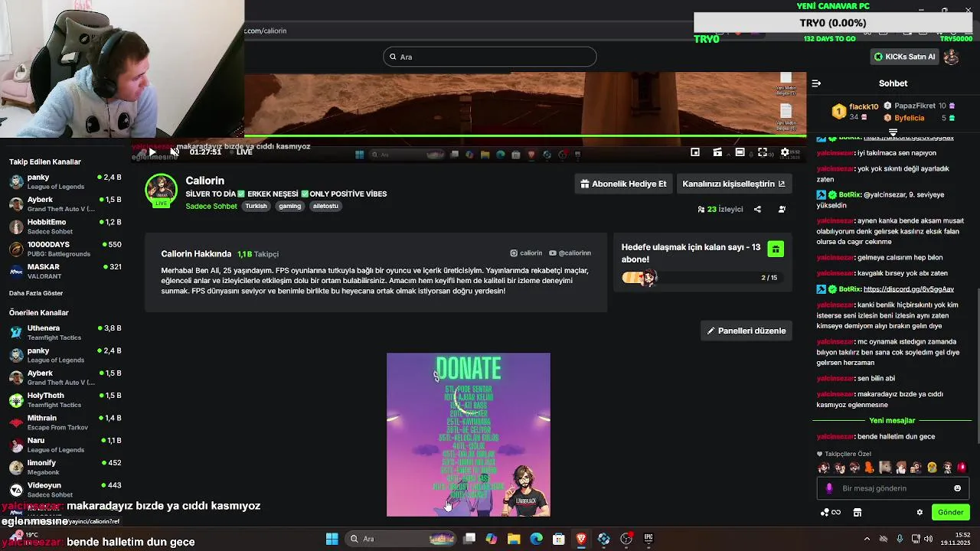Open chat settings gear icon
Viewport: 980px width, 551px height.
[920, 512]
